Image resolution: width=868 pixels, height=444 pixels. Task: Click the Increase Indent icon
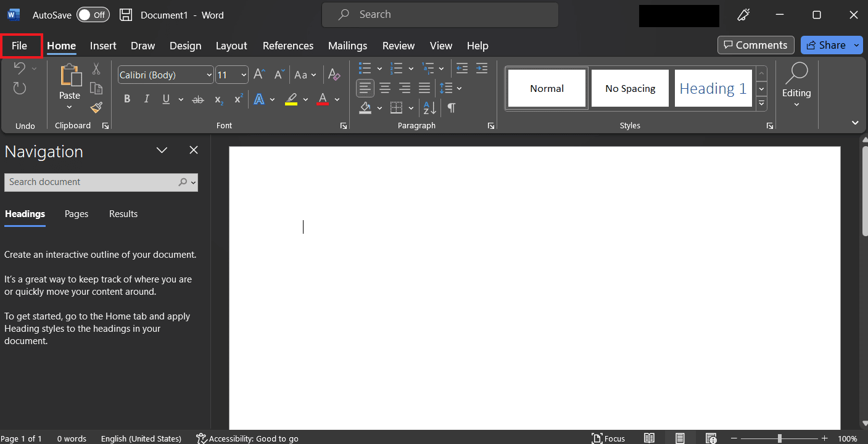point(481,68)
